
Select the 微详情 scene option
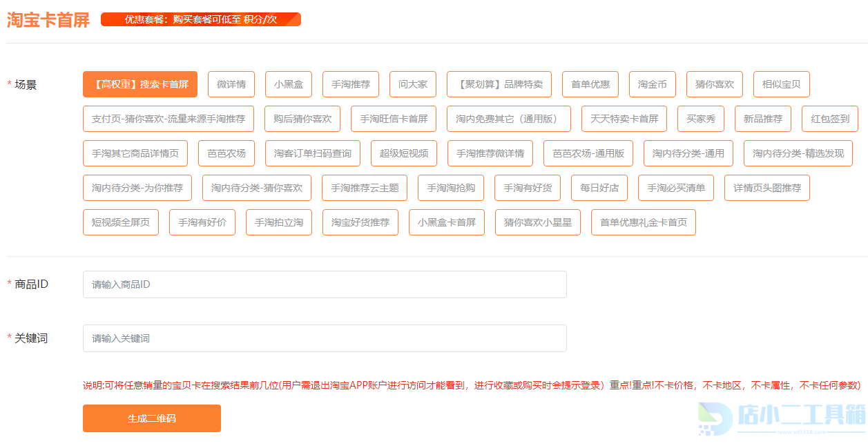point(231,84)
